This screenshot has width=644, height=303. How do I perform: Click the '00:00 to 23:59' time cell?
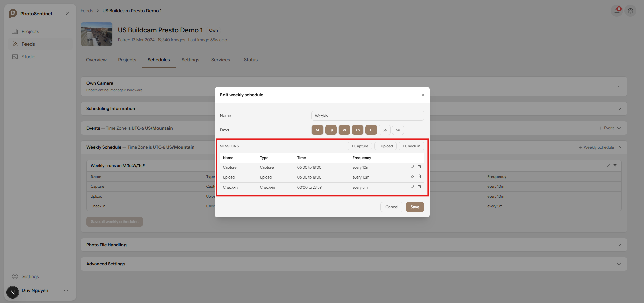click(x=309, y=187)
